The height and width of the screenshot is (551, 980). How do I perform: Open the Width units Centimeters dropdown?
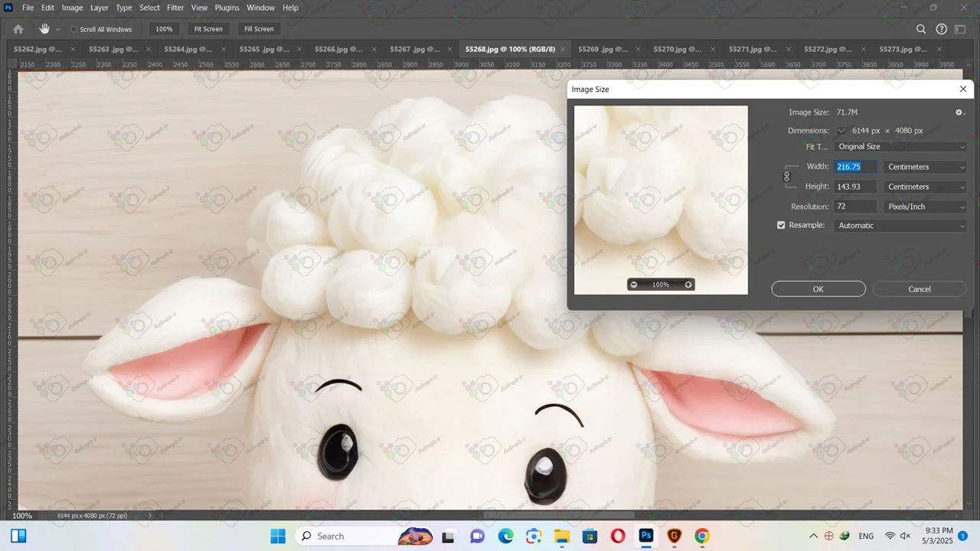point(926,167)
